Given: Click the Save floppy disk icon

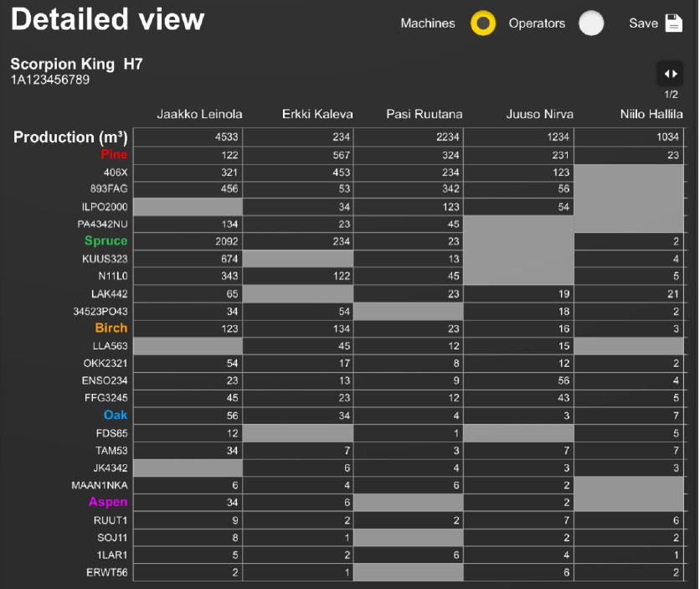Looking at the screenshot, I should (673, 23).
